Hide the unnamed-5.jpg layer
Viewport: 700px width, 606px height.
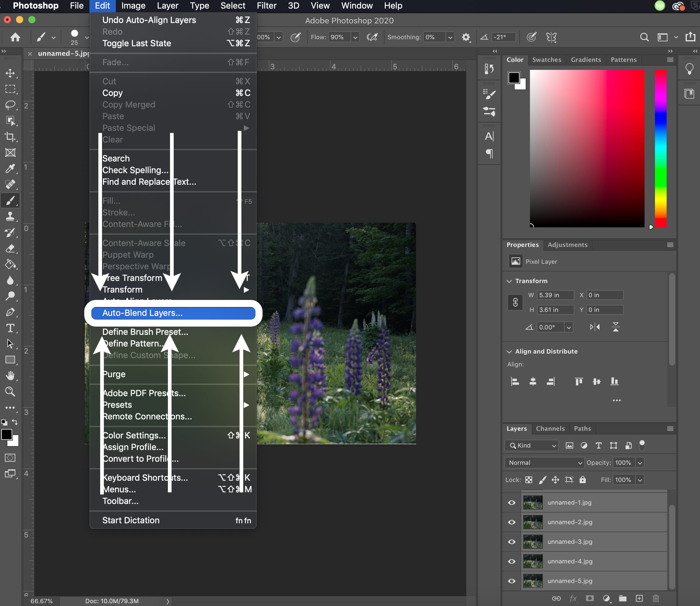point(512,581)
